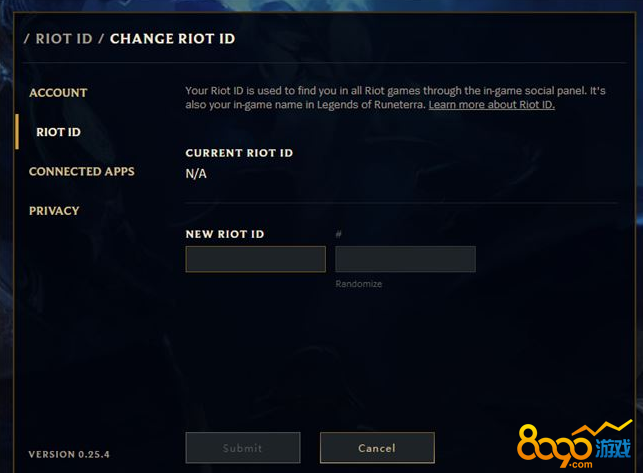Click Randomize below the tagline field
This screenshot has width=643, height=473.
point(359,284)
